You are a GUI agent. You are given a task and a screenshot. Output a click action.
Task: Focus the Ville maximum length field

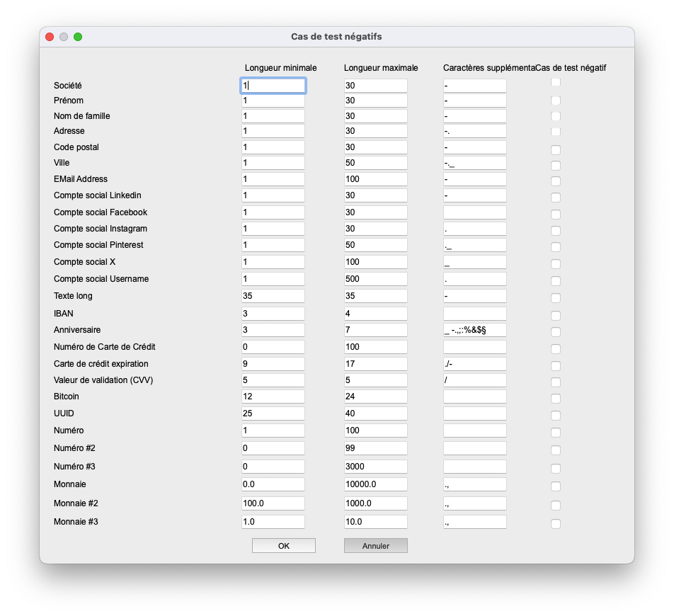pos(376,163)
